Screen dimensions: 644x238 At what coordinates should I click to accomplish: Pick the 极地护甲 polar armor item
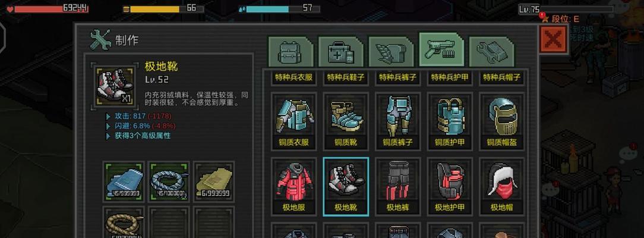[449, 186]
